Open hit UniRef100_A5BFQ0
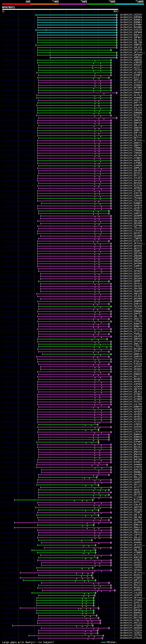 point(131,45)
